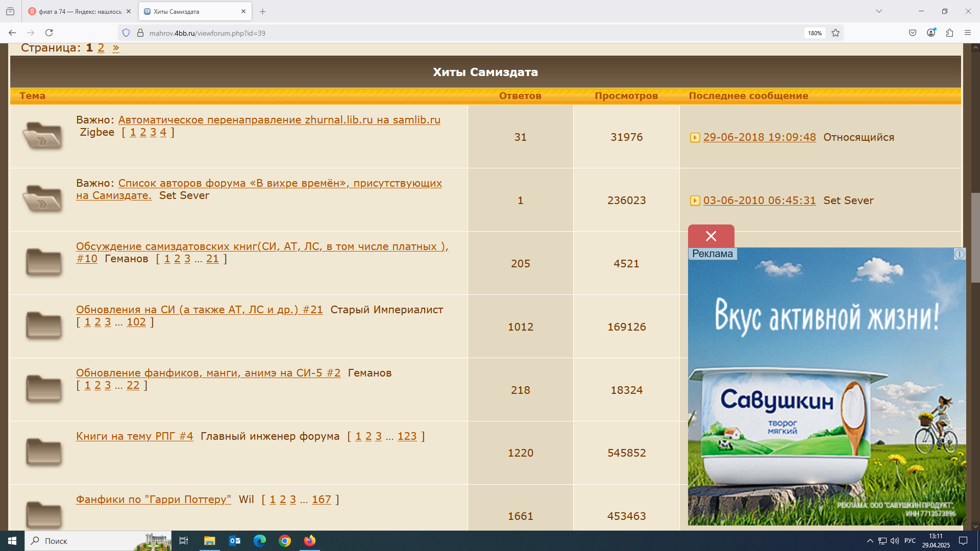Open the Extensions puzzle icon
980x551 pixels.
click(949, 33)
